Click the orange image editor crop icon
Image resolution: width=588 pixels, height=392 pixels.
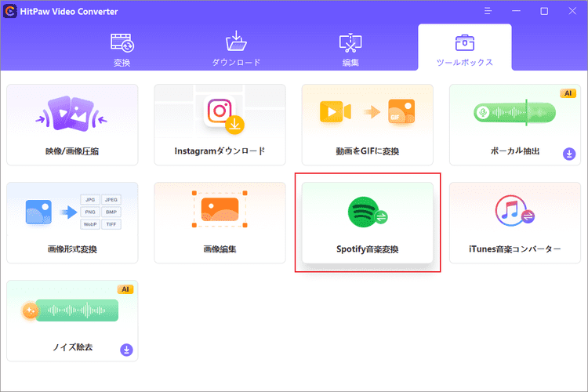[220, 209]
